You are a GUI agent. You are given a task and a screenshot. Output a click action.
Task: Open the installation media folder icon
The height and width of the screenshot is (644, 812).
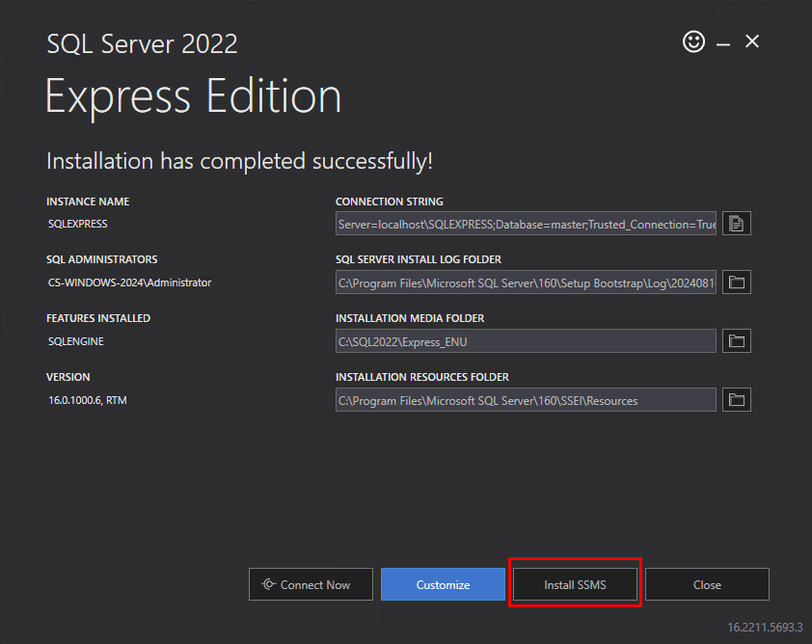tap(736, 340)
